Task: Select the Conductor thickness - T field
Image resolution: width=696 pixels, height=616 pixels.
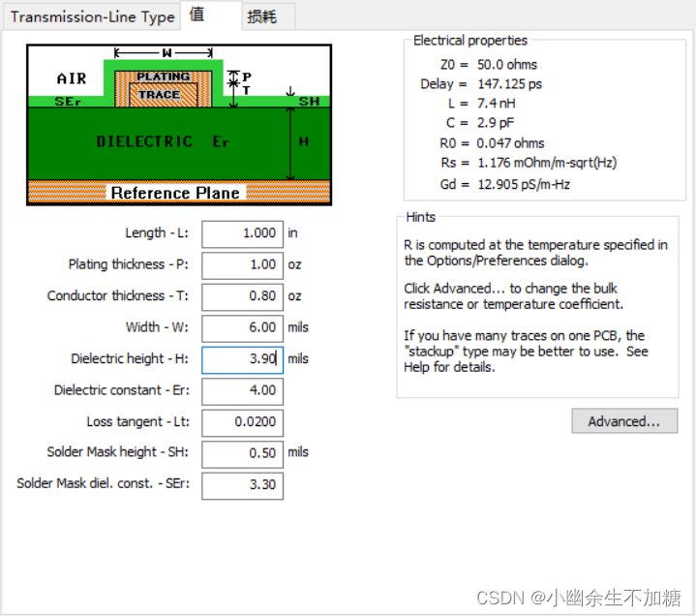Action: (x=242, y=296)
